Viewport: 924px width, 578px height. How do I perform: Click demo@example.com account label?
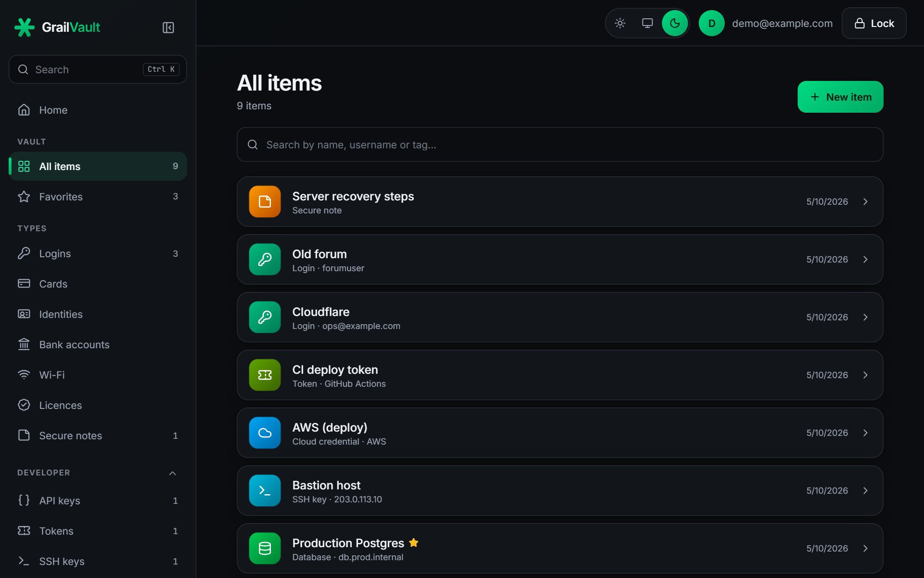coord(782,23)
